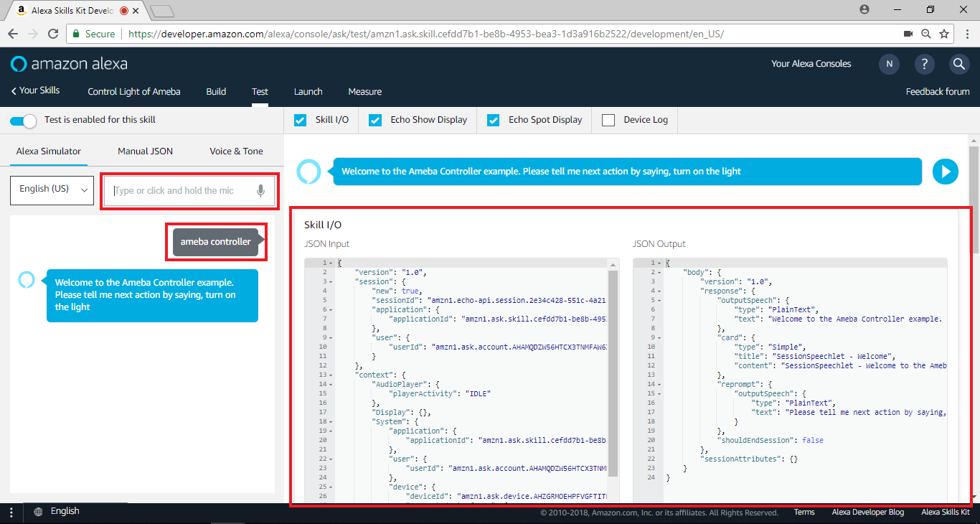Open the Feedback forum link
980x524 pixels.
pyautogui.click(x=938, y=92)
